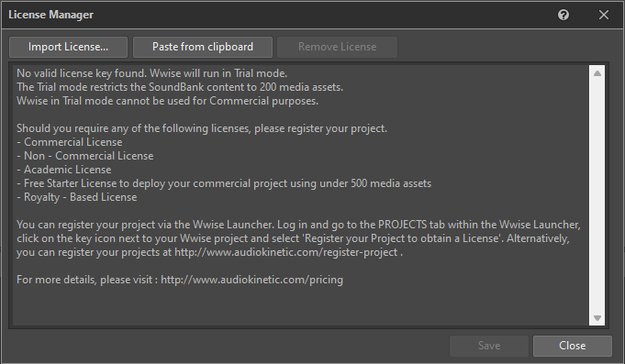The width and height of the screenshot is (625, 364).
Task: Click the 'Royalty - Based License' text line
Action: point(76,197)
